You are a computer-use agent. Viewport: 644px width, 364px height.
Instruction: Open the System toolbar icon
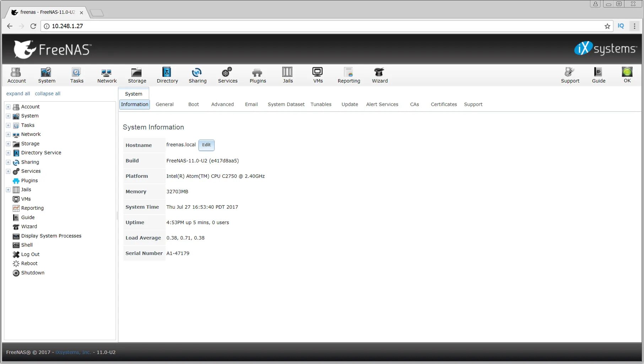click(47, 75)
